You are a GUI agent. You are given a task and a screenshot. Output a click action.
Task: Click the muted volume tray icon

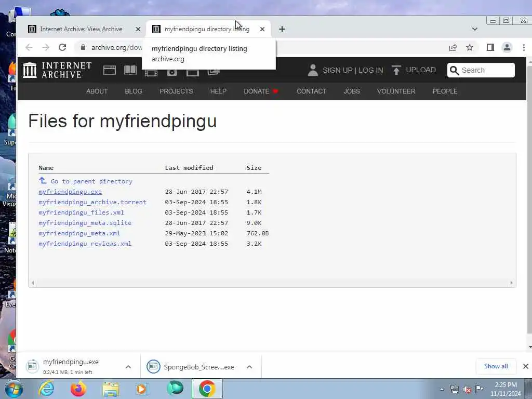coord(467,389)
